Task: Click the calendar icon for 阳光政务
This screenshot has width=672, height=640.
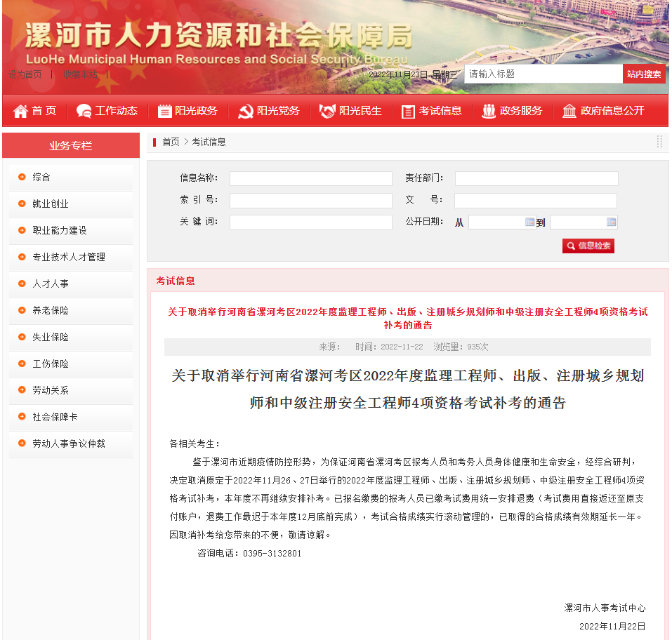Action: 164,111
